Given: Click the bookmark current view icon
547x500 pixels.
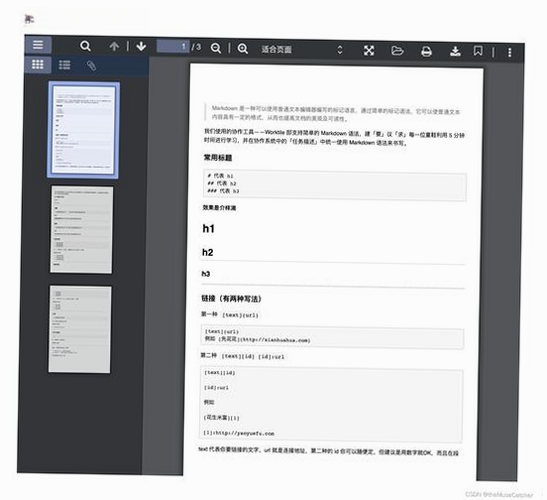Looking at the screenshot, I should 478,51.
